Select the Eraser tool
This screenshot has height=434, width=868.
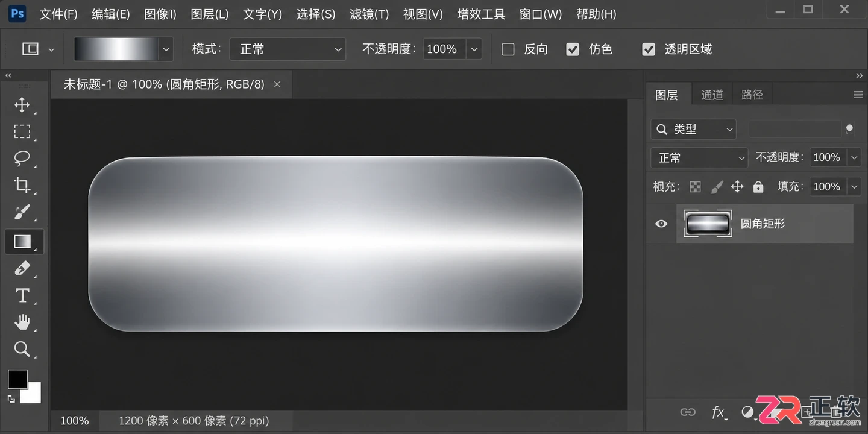[x=22, y=268]
